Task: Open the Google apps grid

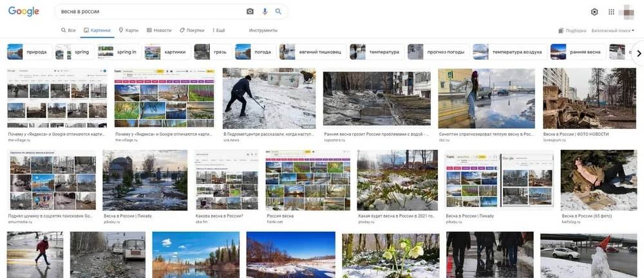Action: coord(611,12)
